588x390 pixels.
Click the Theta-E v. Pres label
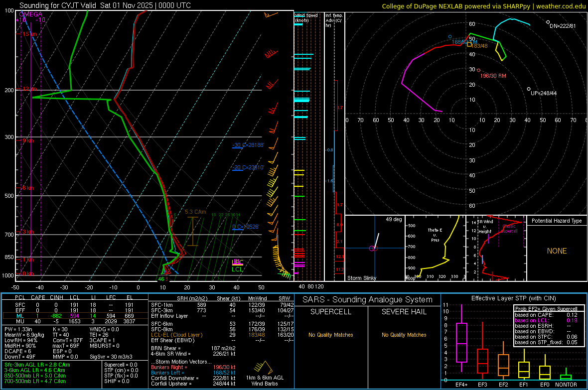[435, 235]
